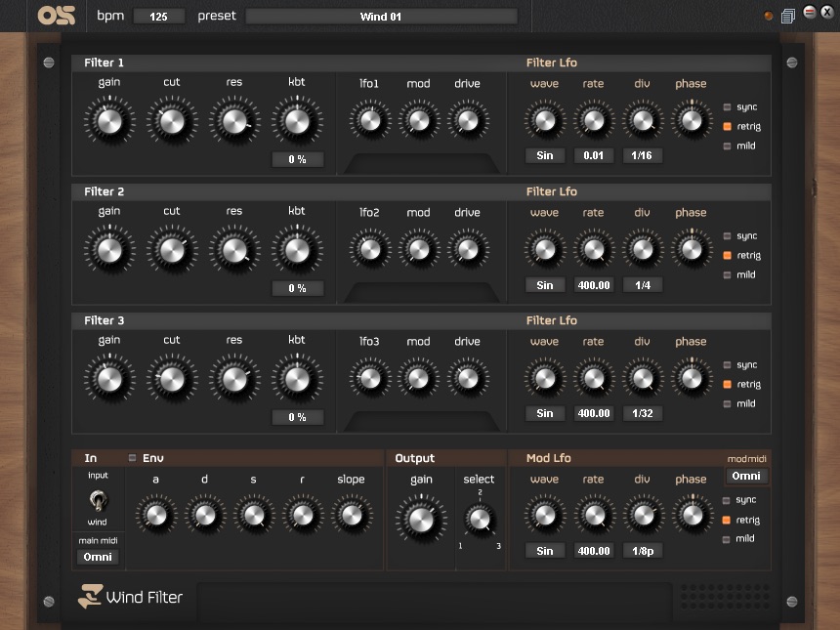This screenshot has height=630, width=840.
Task: Toggle retrig for Mod Lfo
Action: pos(727,520)
